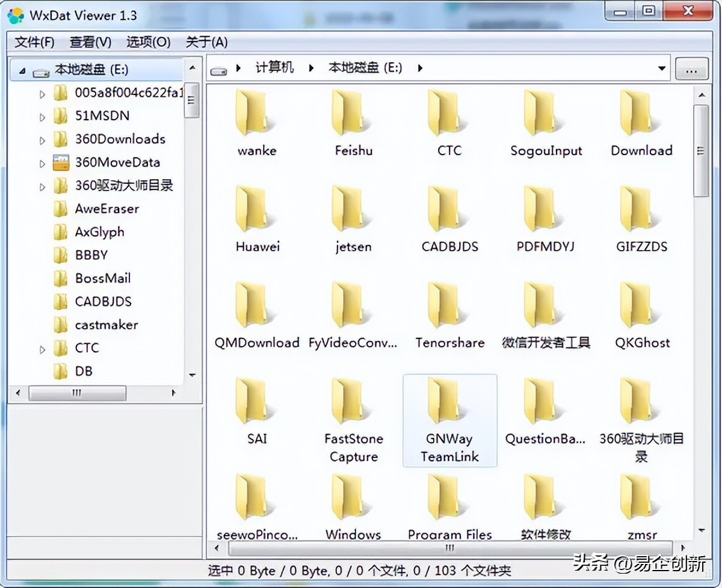722x588 pixels.
Task: Open the address bar history dropdown
Action: 662,68
